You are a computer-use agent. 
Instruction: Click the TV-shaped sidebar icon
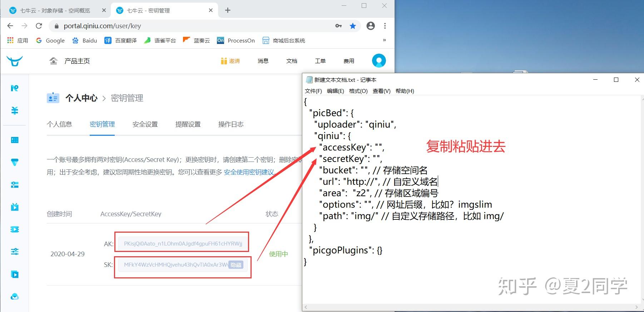click(15, 207)
